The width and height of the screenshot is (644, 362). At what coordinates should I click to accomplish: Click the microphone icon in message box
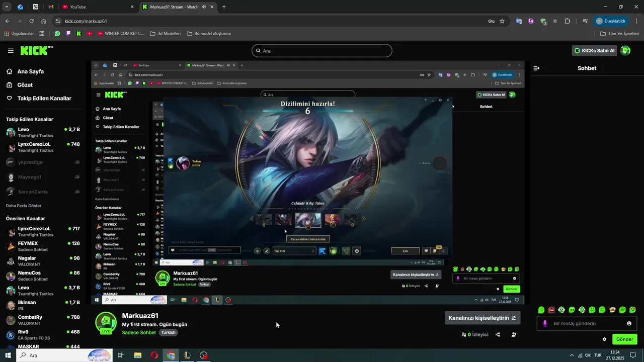click(x=544, y=323)
